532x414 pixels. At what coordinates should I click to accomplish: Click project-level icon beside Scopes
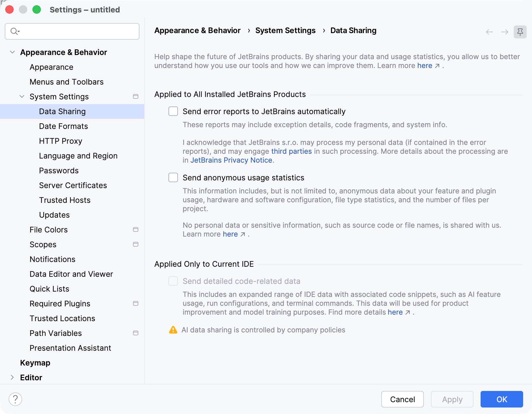pos(136,244)
